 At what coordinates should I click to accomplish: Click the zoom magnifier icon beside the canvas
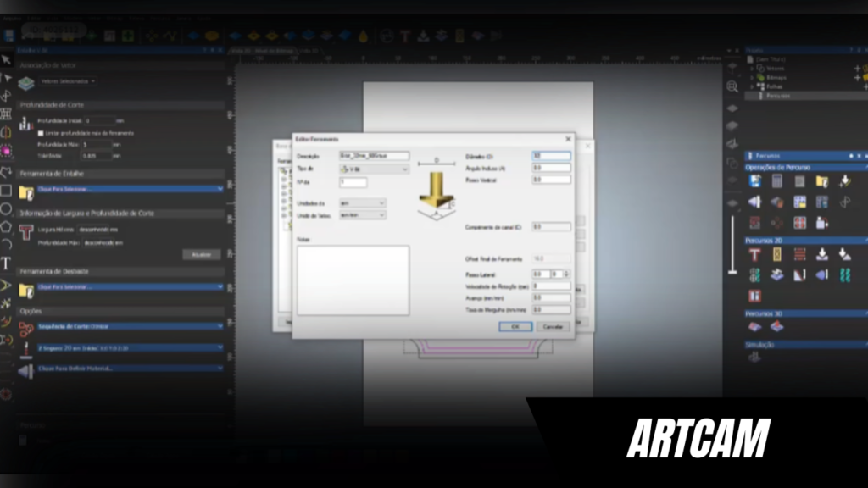(732, 86)
